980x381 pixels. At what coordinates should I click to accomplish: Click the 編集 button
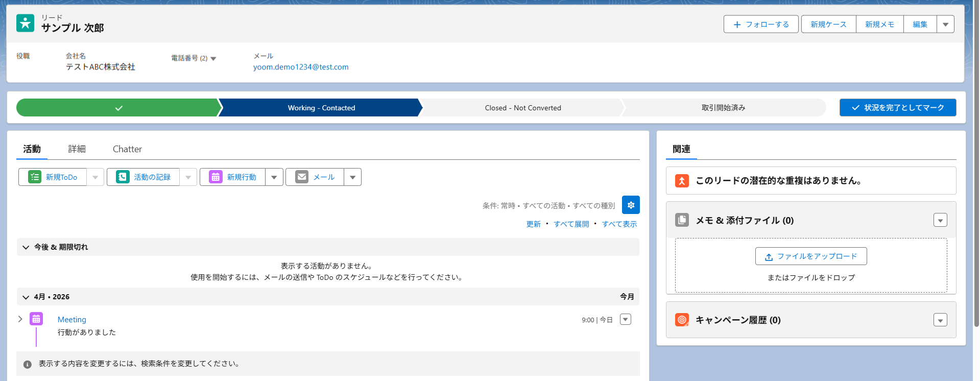pos(920,24)
